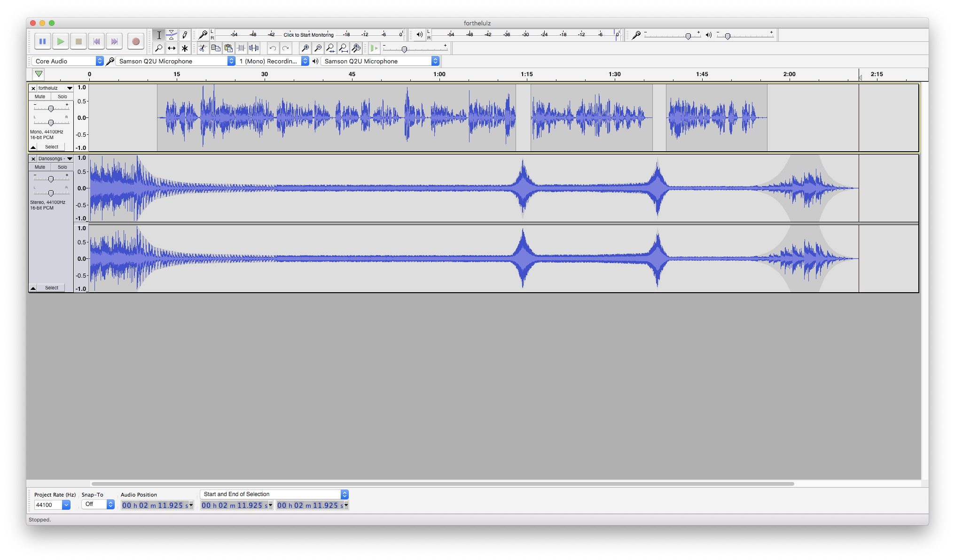
Task: Open the Snap-To Off dropdown
Action: point(98,504)
